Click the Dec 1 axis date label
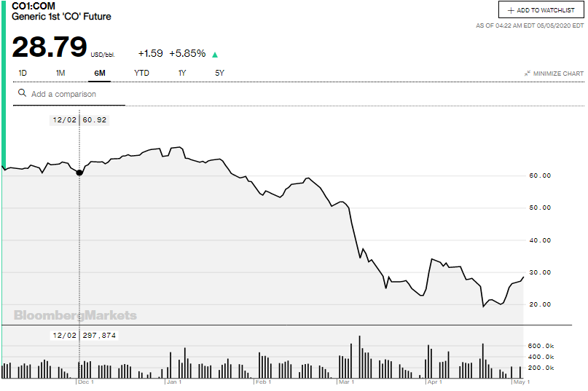This screenshot has width=588, height=391. (x=86, y=382)
